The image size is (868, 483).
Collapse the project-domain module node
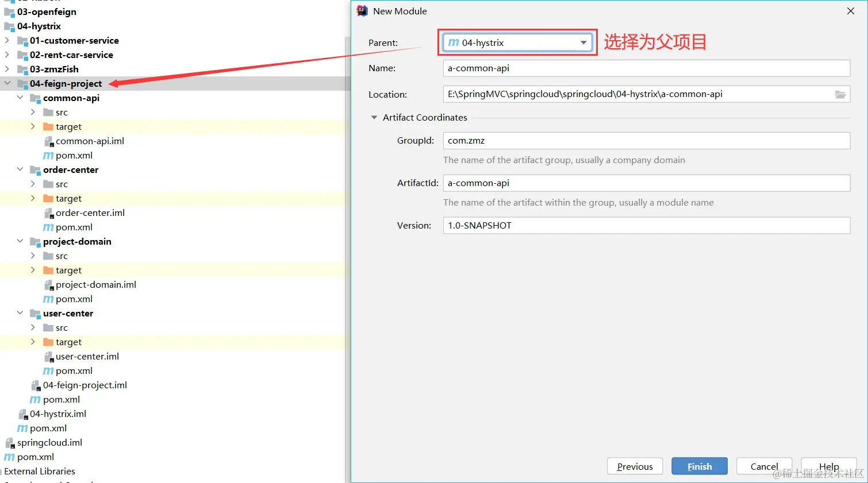pyautogui.click(x=20, y=241)
